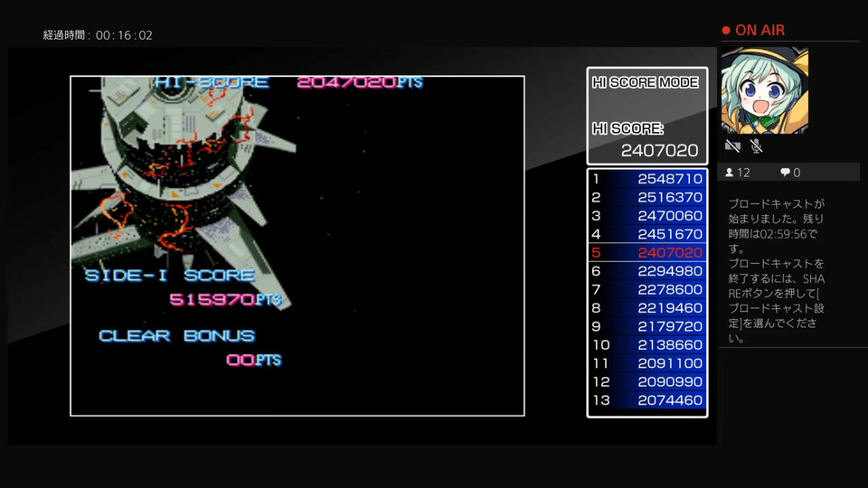
Task: Click the camera-off icon under the avatar
Action: [732, 146]
